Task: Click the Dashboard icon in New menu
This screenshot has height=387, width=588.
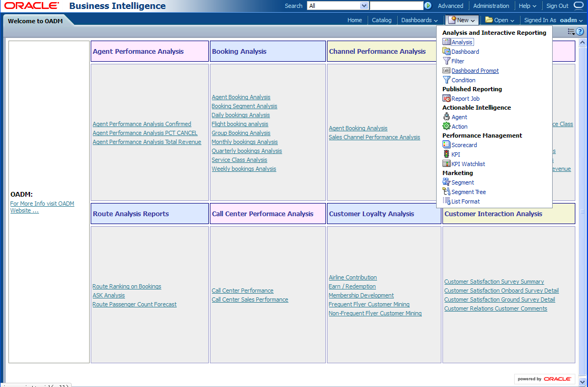Action: 446,52
